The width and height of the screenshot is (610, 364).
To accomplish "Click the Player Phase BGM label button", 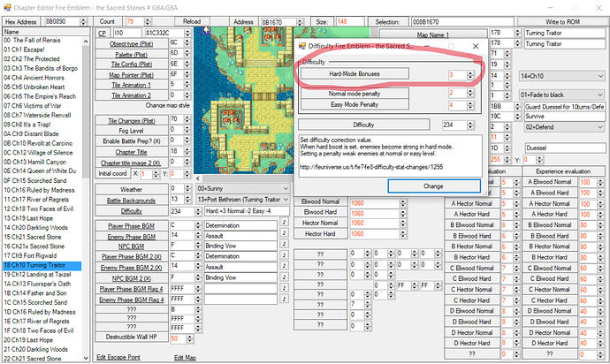I will tap(132, 226).
